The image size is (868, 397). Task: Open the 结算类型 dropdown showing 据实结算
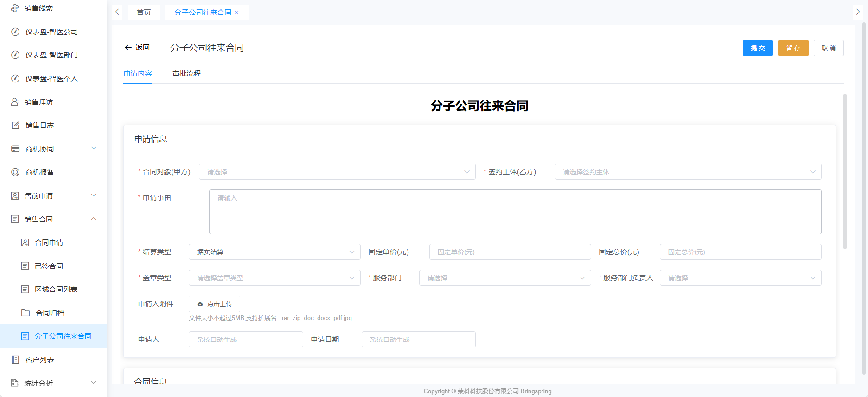274,252
